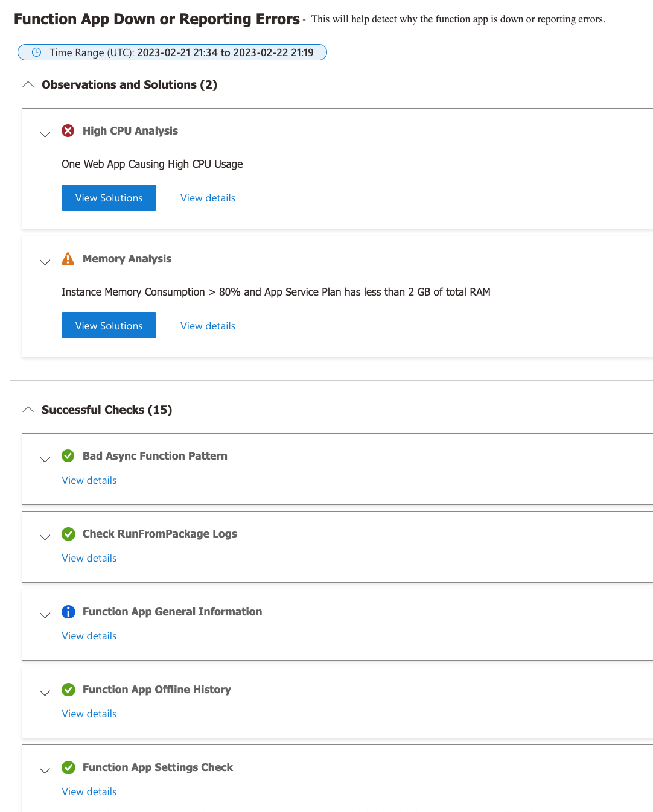Click the green check icon on Check RunFromPackage Logs
Image resolution: width=653 pixels, height=812 pixels.
tap(68, 534)
